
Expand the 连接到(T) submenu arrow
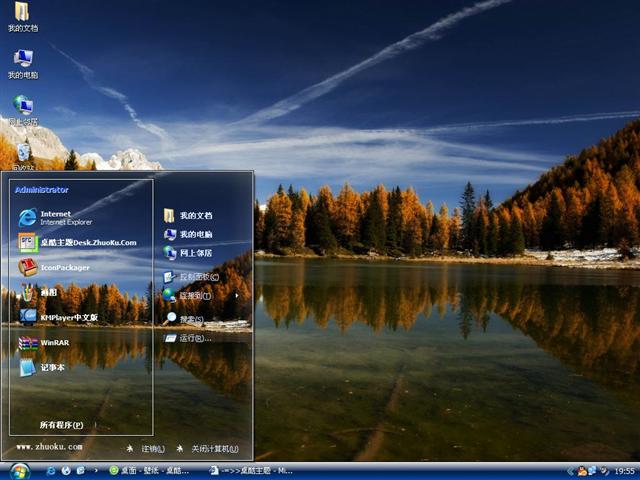tap(236, 296)
